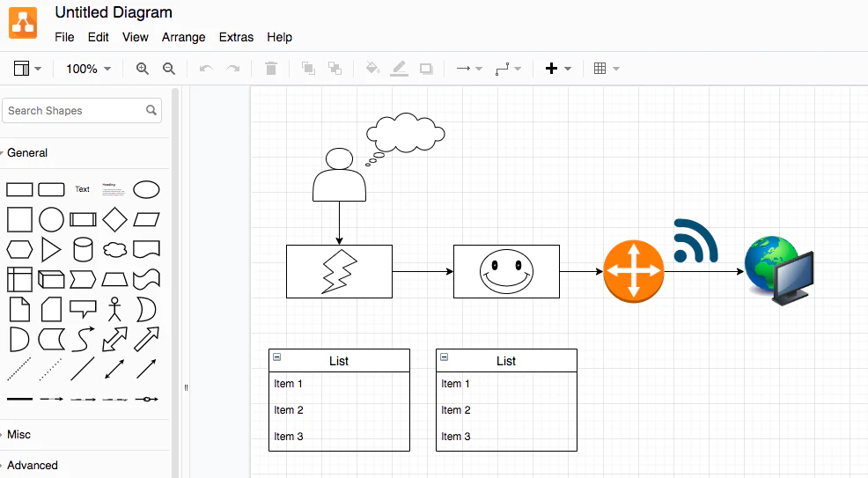Select the cloud shape in palette

(114, 249)
